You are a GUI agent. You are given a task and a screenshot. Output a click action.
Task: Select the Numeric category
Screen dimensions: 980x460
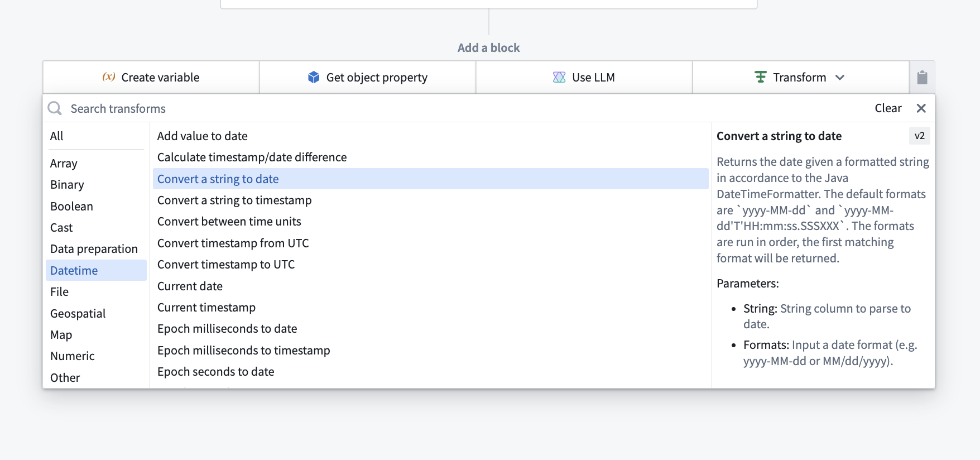pos(95,356)
